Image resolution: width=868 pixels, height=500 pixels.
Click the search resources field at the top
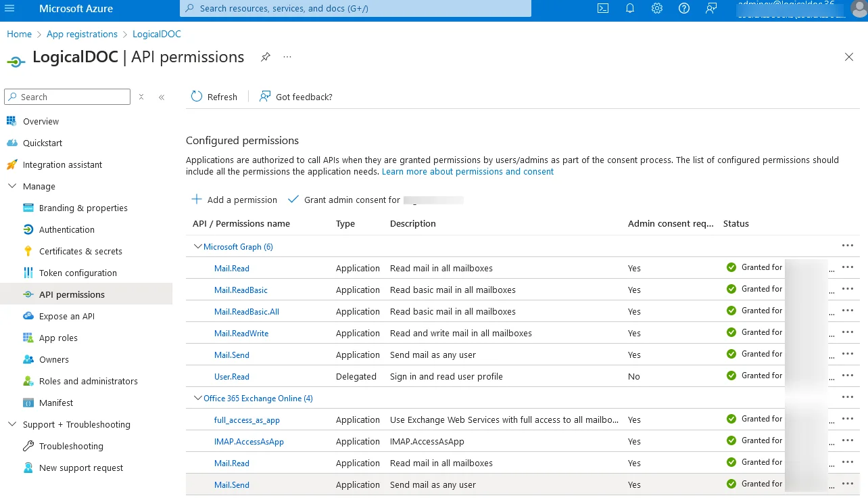tap(355, 8)
